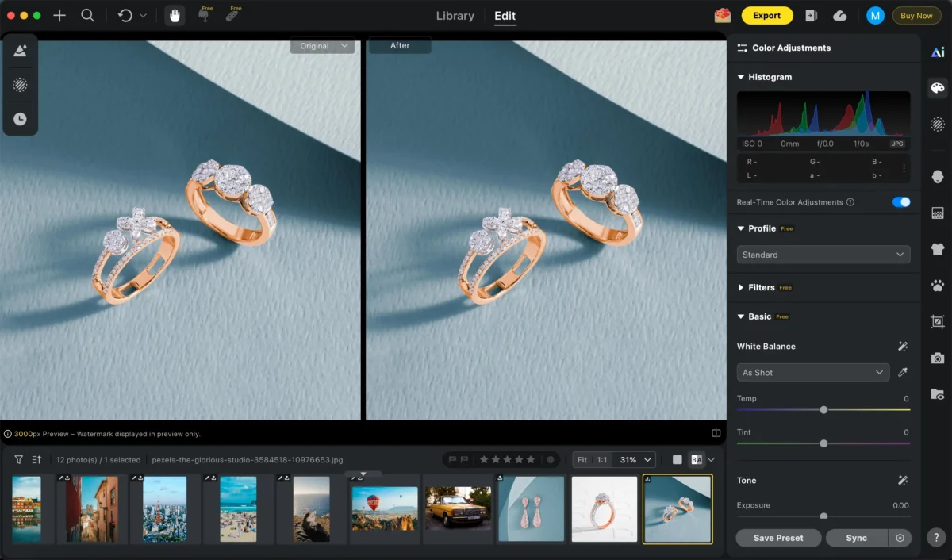Toggle the split view panel icon
This screenshot has width=952, height=560.
click(716, 434)
